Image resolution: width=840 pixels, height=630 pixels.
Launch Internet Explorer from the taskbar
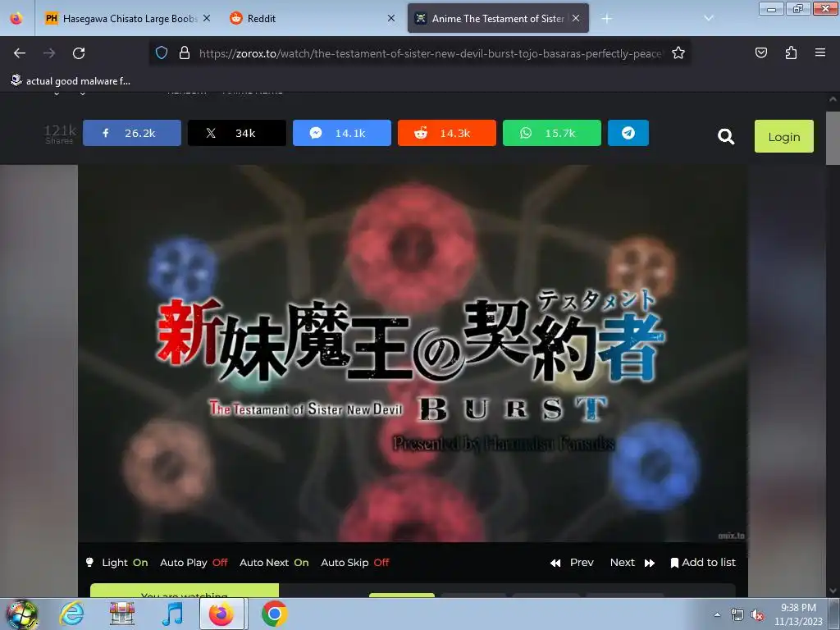pyautogui.click(x=72, y=614)
